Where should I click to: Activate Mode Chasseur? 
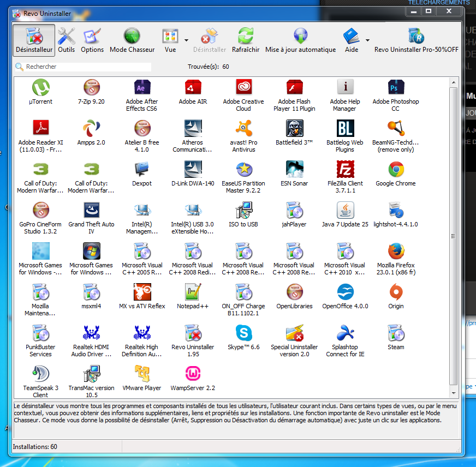(x=132, y=40)
